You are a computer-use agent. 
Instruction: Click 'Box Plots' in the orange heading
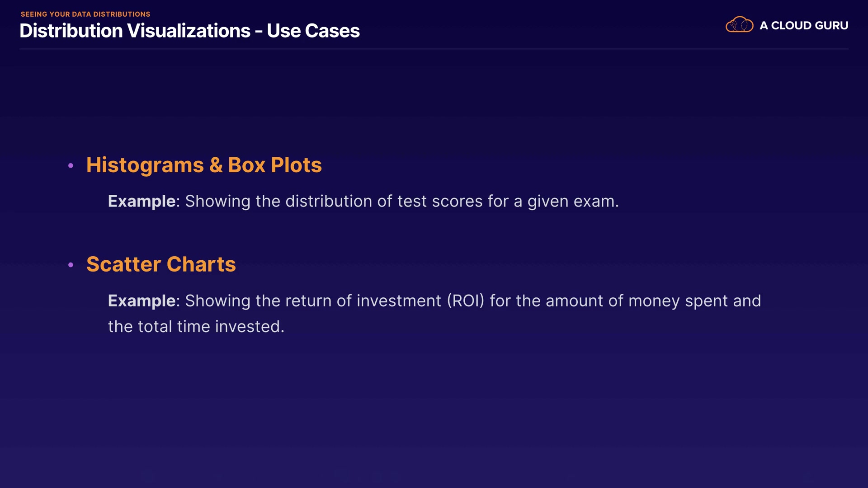[x=275, y=165]
